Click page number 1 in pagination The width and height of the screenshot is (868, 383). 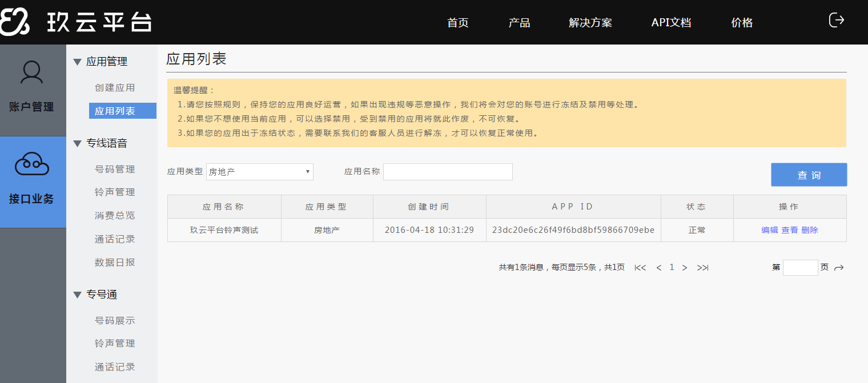point(672,267)
